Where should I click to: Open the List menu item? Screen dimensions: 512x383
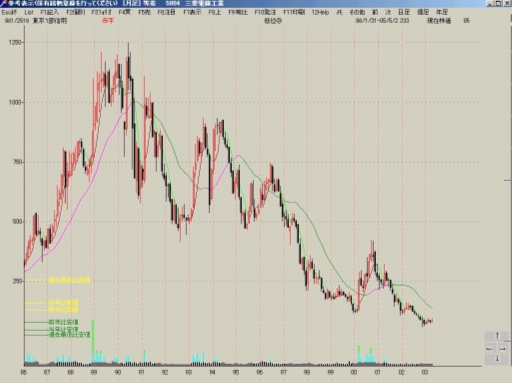pyautogui.click(x=29, y=12)
